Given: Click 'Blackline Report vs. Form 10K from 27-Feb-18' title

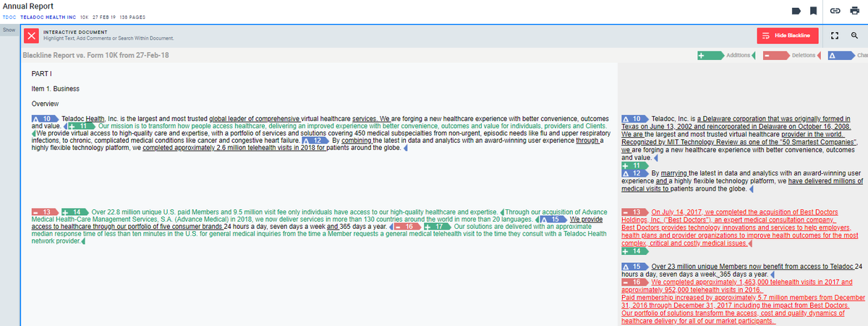Looking at the screenshot, I should pyautogui.click(x=95, y=56).
